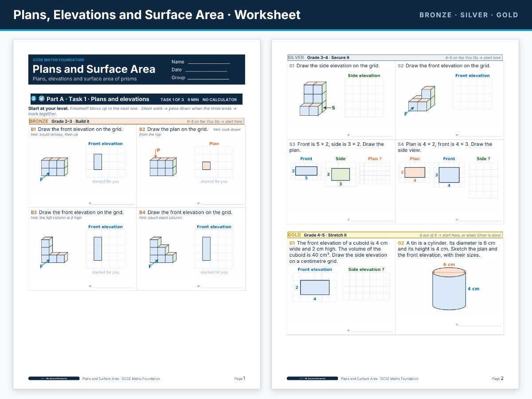Select the GOLD level band label
Image resolution: width=532 pixels, height=399 pixels.
point(294,235)
